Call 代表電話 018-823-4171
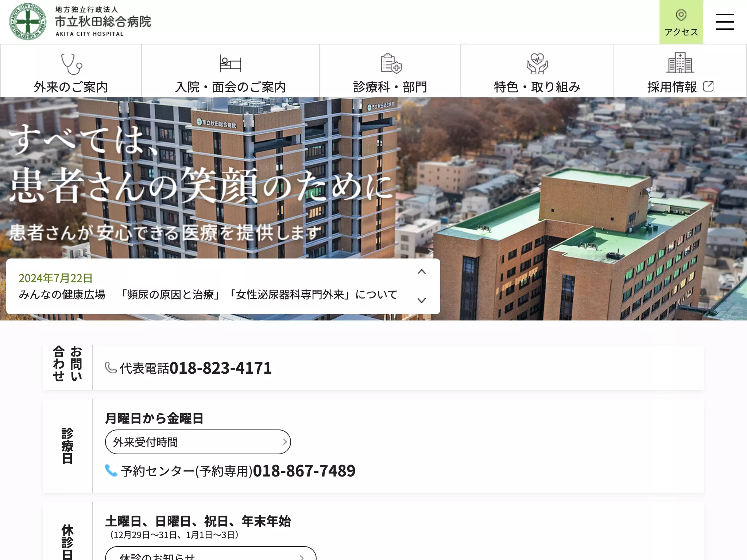Image resolution: width=747 pixels, height=560 pixels. click(221, 368)
